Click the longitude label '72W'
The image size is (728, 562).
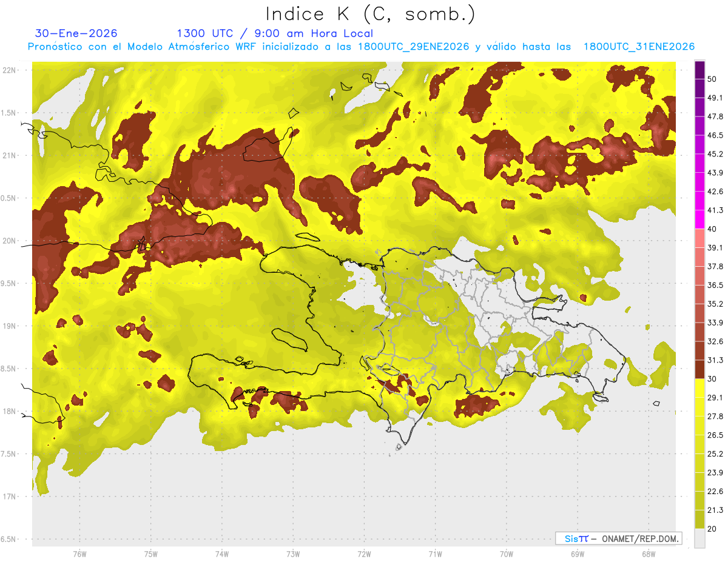tap(364, 554)
